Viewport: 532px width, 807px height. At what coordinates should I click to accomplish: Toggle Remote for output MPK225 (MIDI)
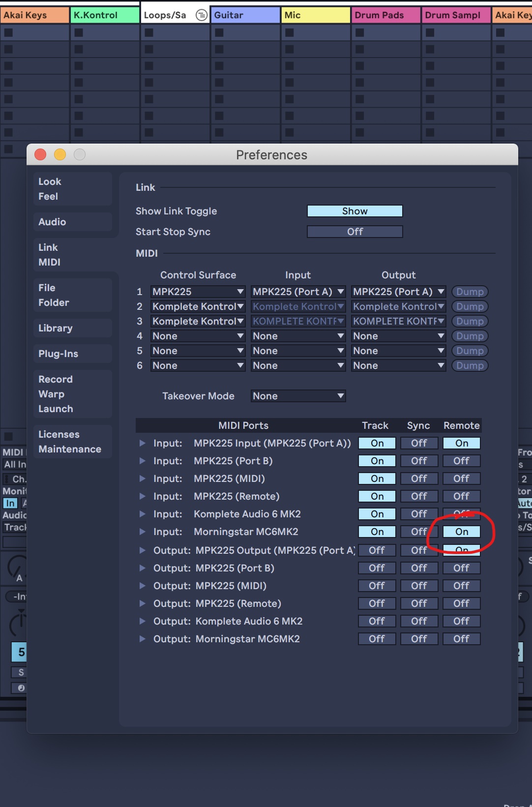coord(462,586)
